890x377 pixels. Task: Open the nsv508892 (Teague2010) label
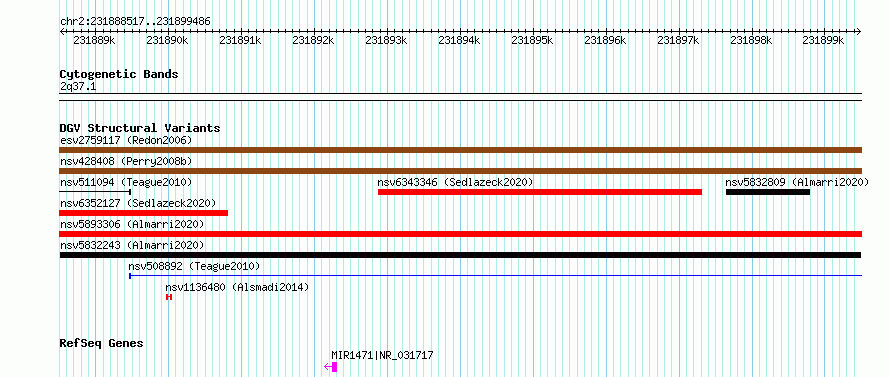point(194,266)
